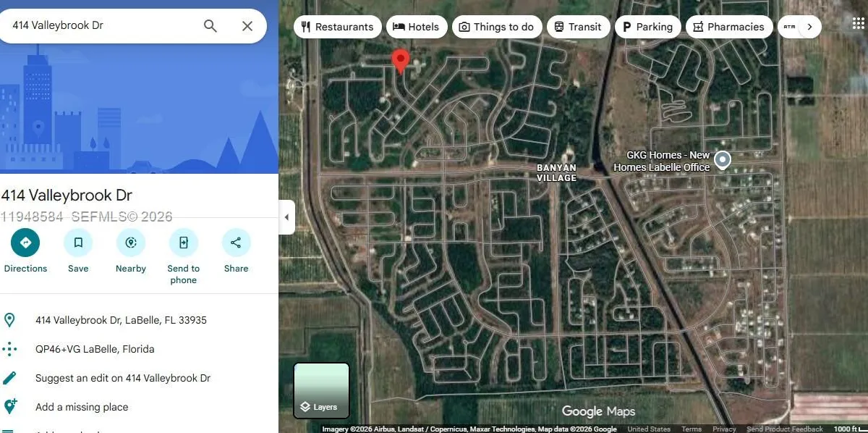Open the Layers map type switcher
868x433 pixels.
322,390
